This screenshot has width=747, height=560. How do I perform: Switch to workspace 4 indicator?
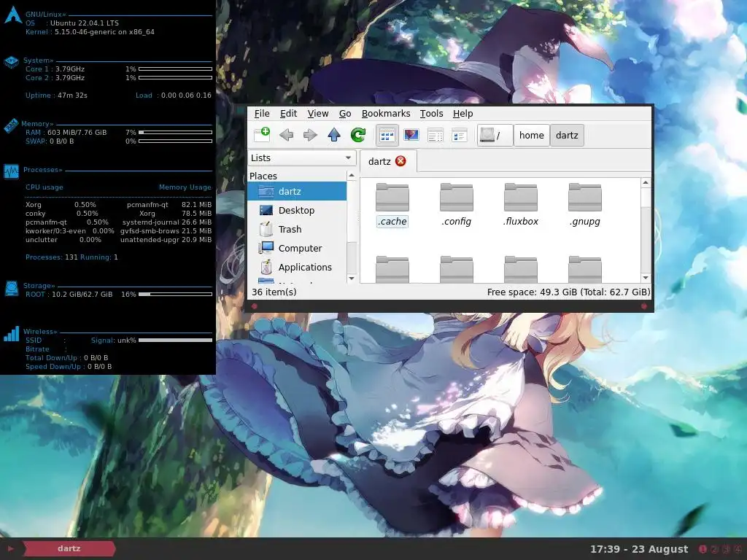pyautogui.click(x=738, y=549)
